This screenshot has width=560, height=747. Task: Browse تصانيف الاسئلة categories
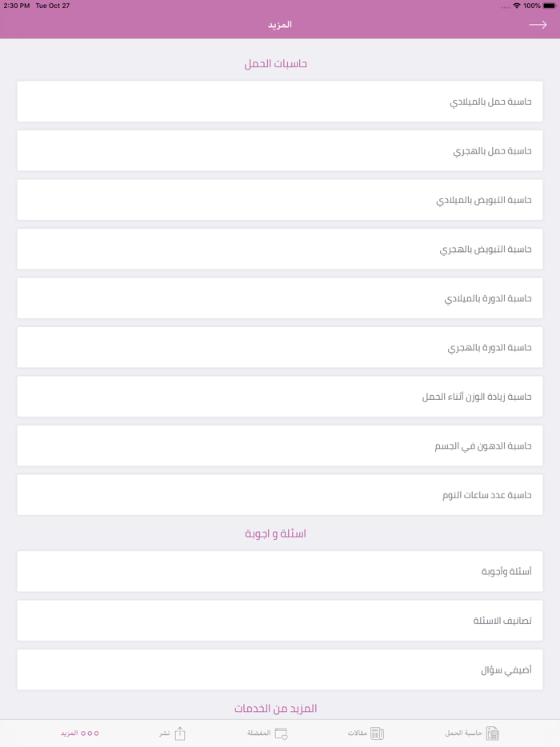(x=280, y=620)
